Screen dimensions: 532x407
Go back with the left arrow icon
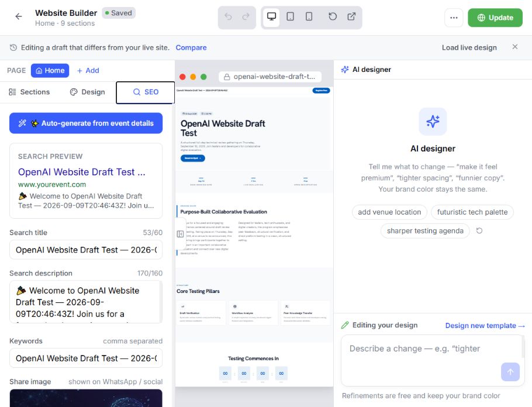(x=19, y=16)
